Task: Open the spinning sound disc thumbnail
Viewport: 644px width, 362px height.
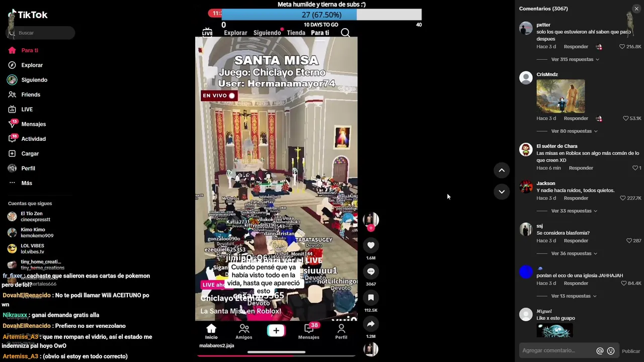Action: 371,349
